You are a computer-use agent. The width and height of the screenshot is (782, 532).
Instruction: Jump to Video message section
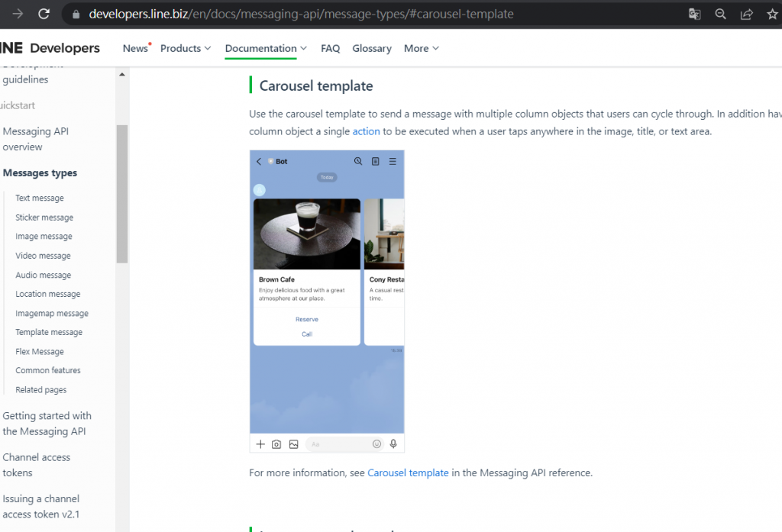pyautogui.click(x=43, y=256)
